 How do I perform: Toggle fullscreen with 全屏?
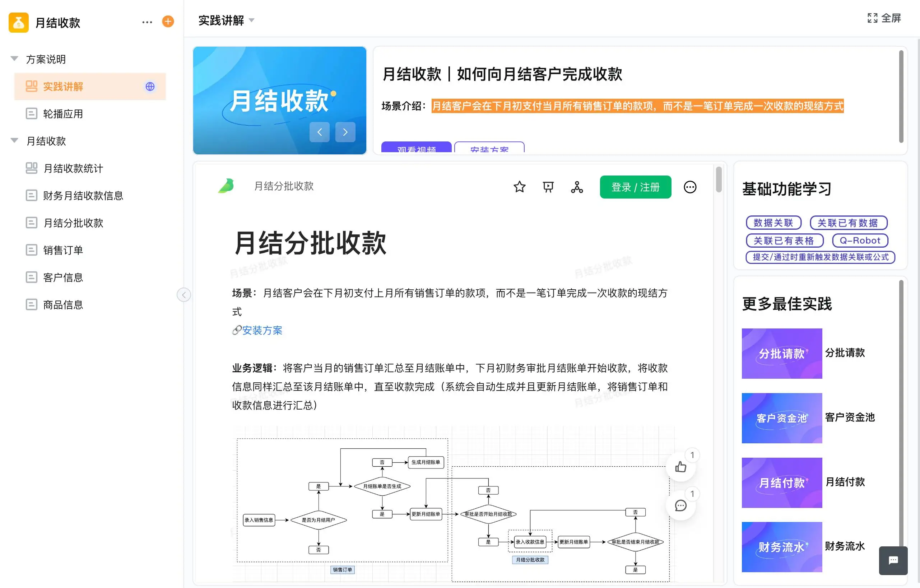pyautogui.click(x=884, y=18)
